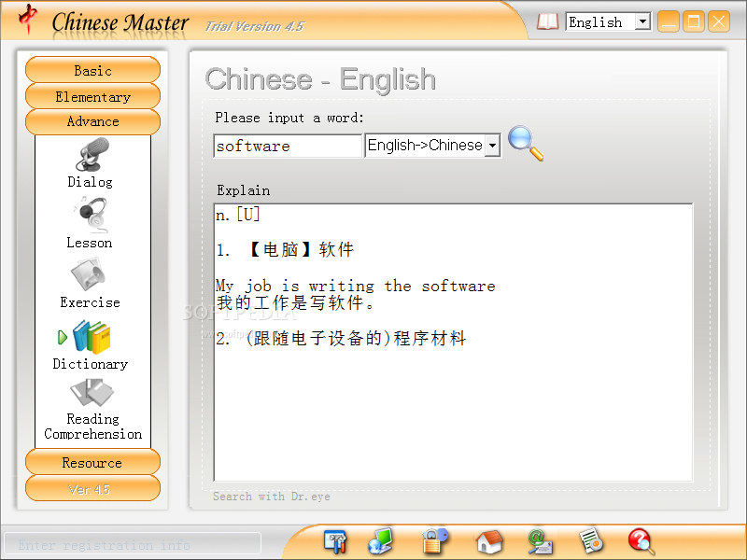
Task: Click the 'Trial Version 4.5' title text
Action: [254, 26]
